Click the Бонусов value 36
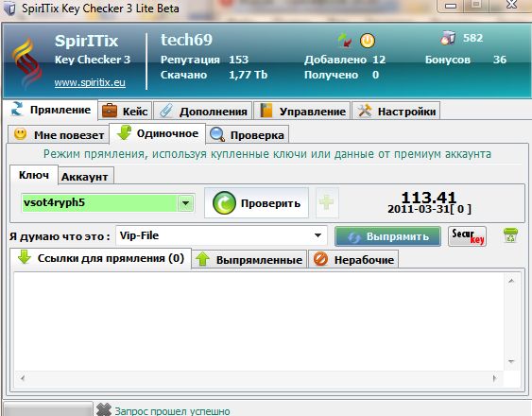The image size is (532, 416). pyautogui.click(x=500, y=60)
